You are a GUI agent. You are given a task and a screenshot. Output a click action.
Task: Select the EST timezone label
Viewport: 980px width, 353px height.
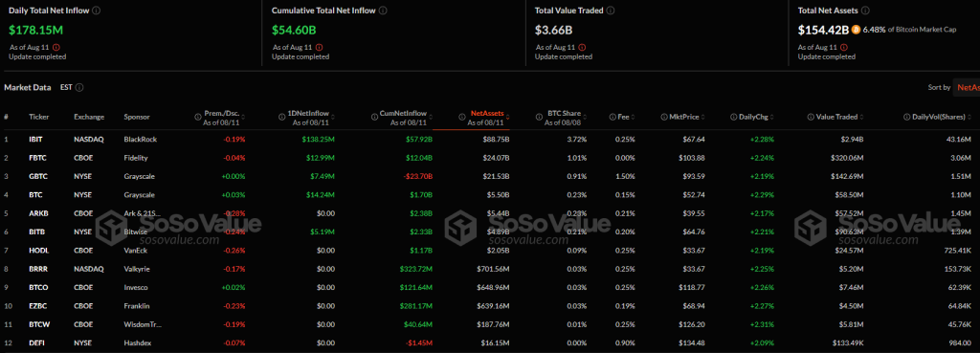coord(66,87)
